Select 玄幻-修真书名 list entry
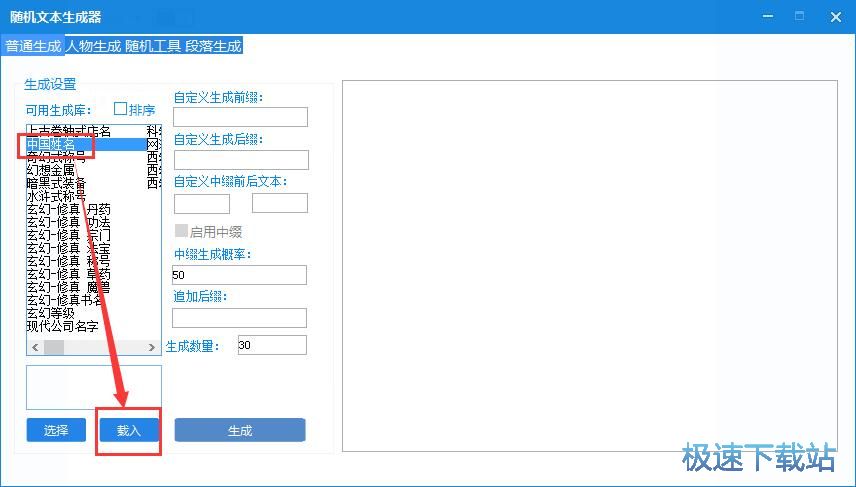The width and height of the screenshot is (856, 487). [x=65, y=300]
